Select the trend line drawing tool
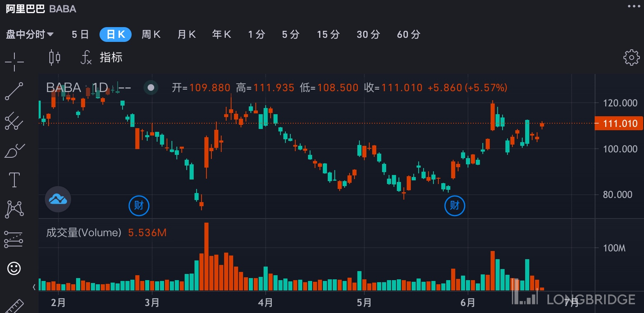 click(14, 91)
